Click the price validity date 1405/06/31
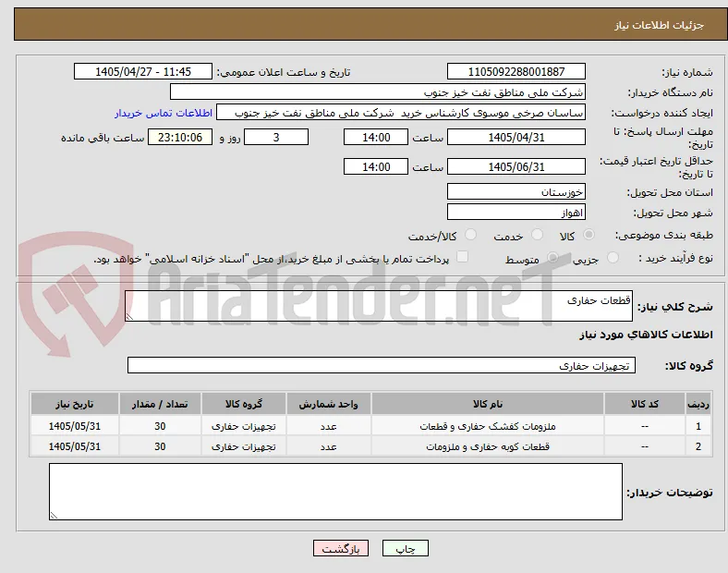 point(516,166)
